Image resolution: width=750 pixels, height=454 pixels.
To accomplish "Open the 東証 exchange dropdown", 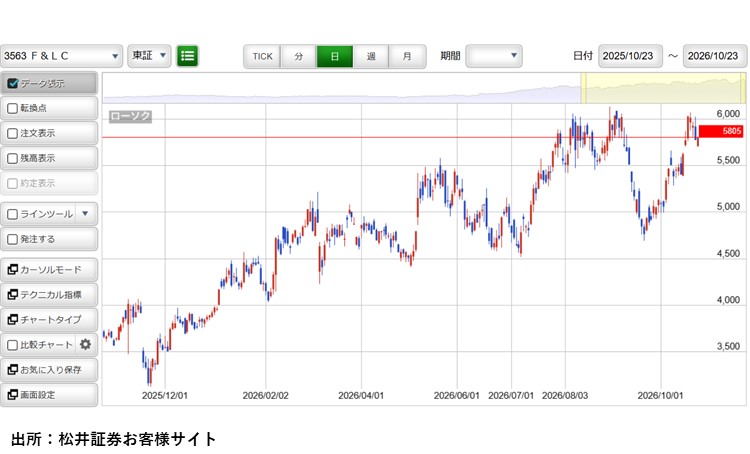I will tap(149, 56).
